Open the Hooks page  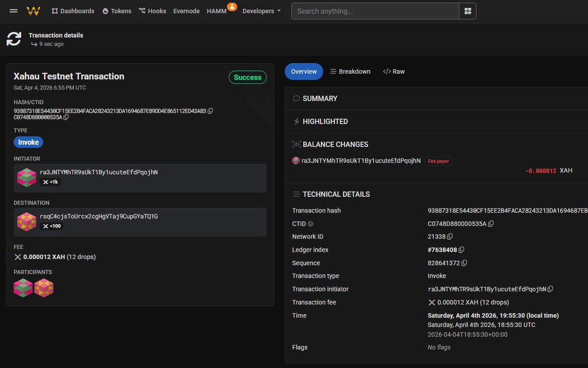[x=152, y=11]
